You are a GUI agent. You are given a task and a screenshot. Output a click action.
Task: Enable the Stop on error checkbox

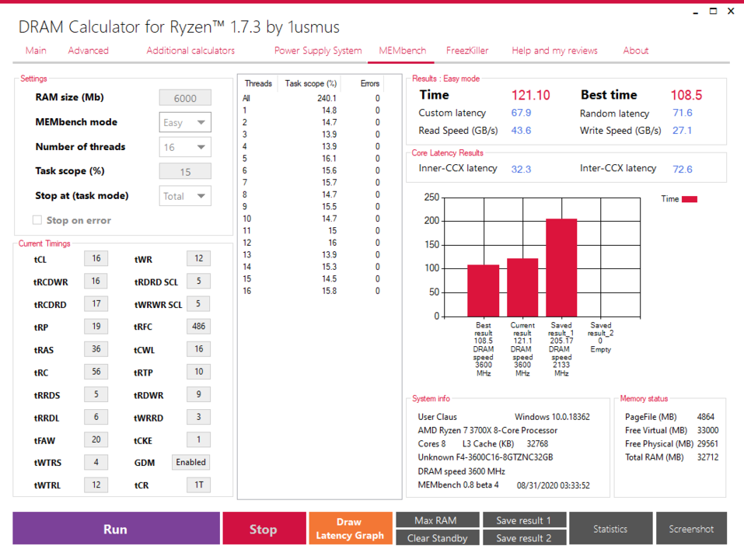[x=37, y=220]
